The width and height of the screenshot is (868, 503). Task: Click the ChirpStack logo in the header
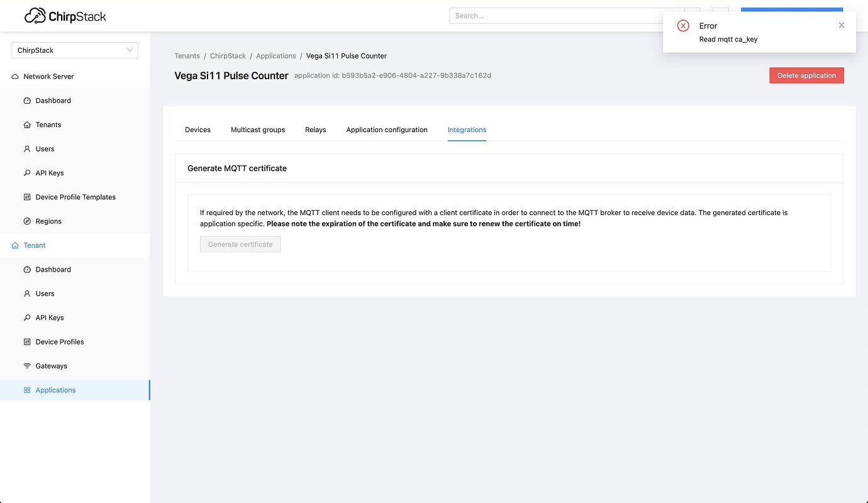coord(64,16)
